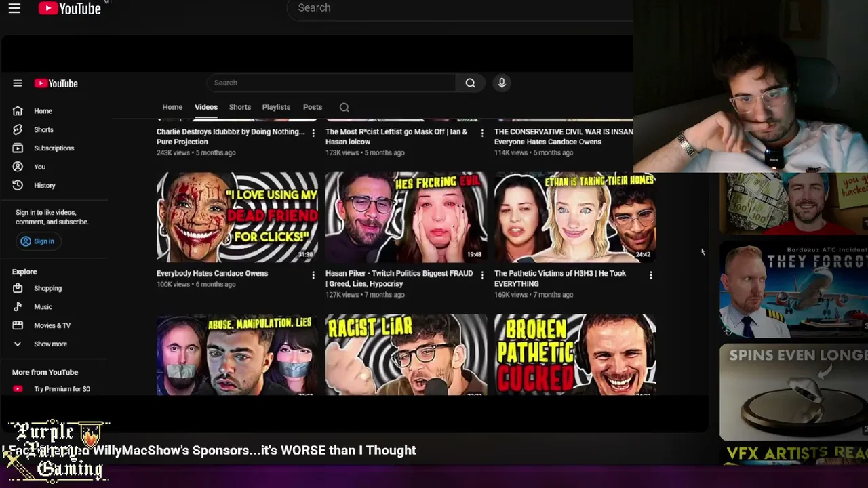Click the 24:42 duration badge

tap(643, 255)
